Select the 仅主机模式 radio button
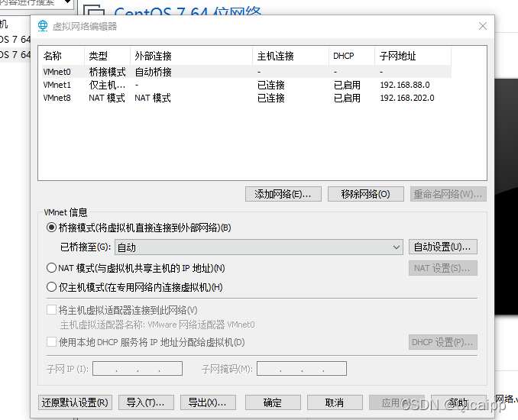Image resolution: width=518 pixels, height=420 pixels. point(51,287)
